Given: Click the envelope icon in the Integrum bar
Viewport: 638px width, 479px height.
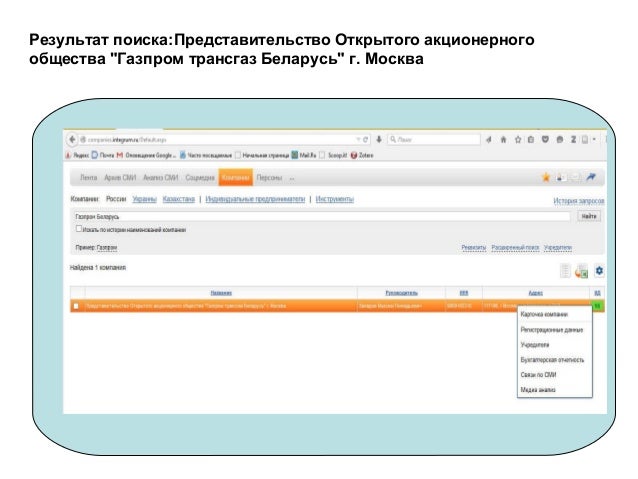Looking at the screenshot, I should [x=575, y=177].
